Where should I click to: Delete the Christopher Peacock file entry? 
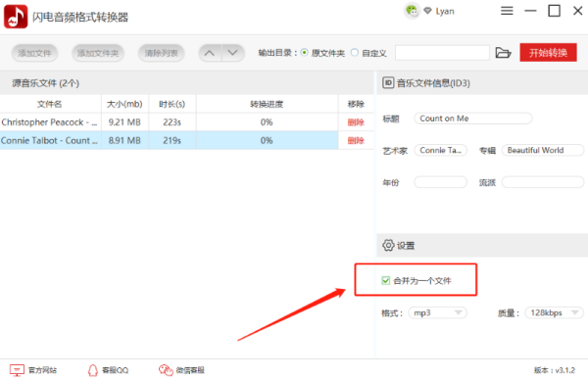tap(356, 122)
